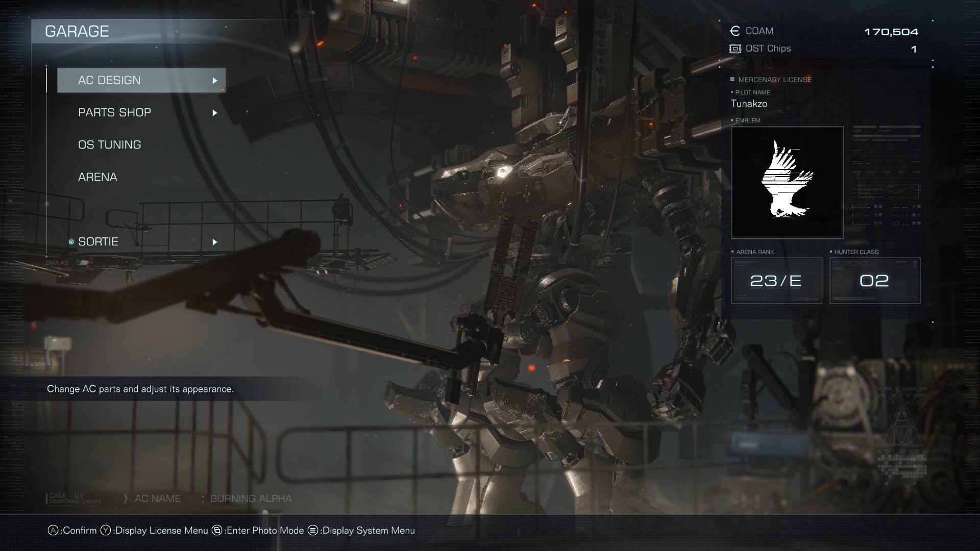Open Display System Menu prompt
Image resolution: width=980 pixels, height=551 pixels.
click(361, 531)
